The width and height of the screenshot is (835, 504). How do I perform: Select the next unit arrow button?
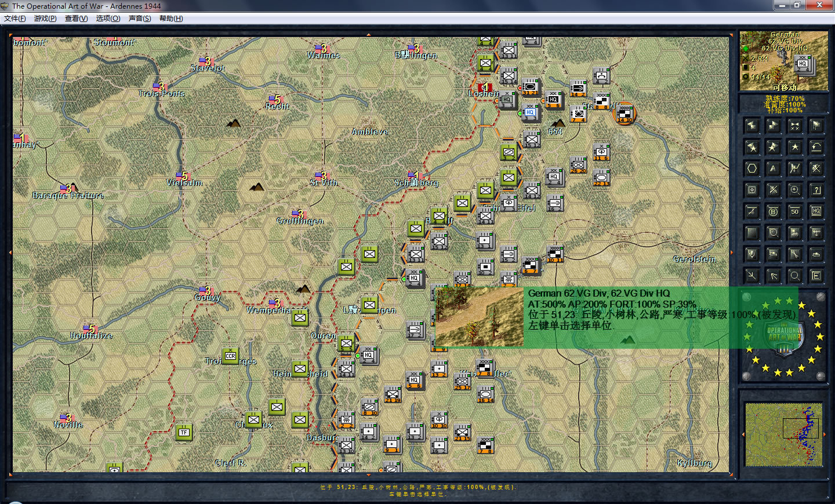(774, 126)
